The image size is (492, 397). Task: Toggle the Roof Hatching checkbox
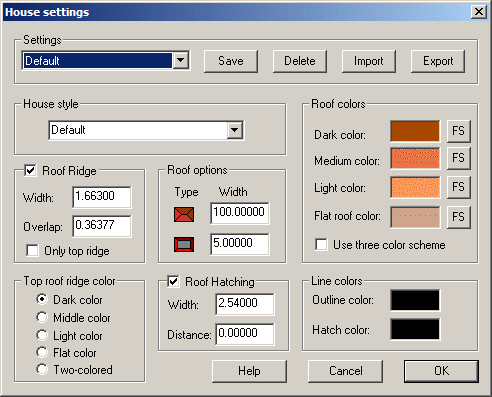173,281
